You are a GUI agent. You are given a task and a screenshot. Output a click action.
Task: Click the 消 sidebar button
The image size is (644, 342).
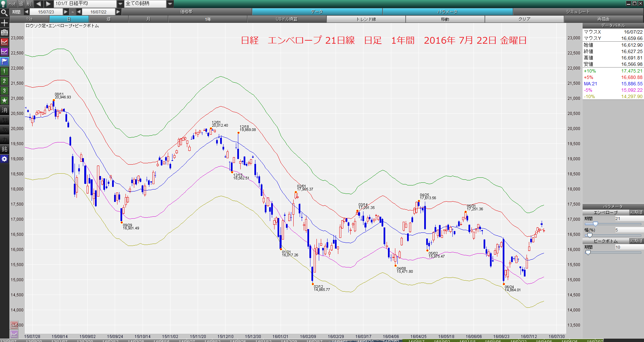[4, 110]
